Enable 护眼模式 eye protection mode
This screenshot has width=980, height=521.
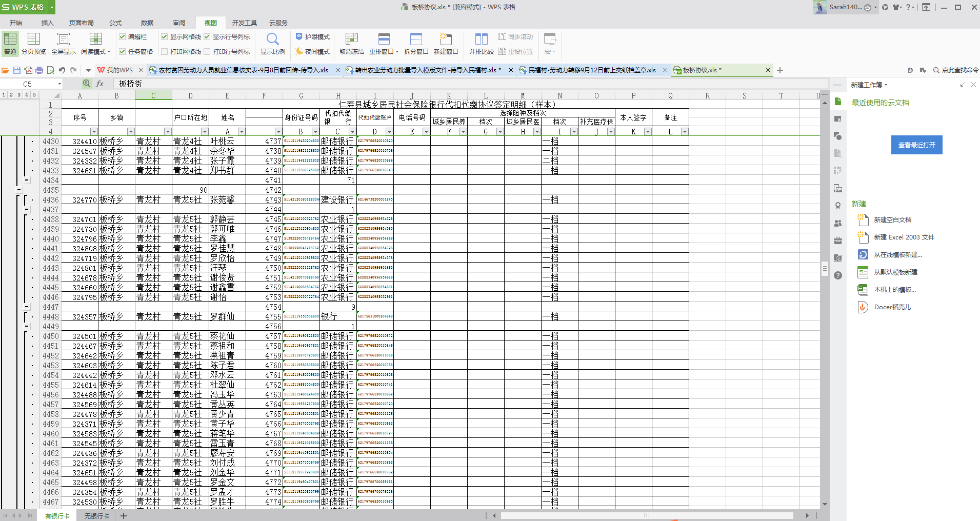[313, 36]
